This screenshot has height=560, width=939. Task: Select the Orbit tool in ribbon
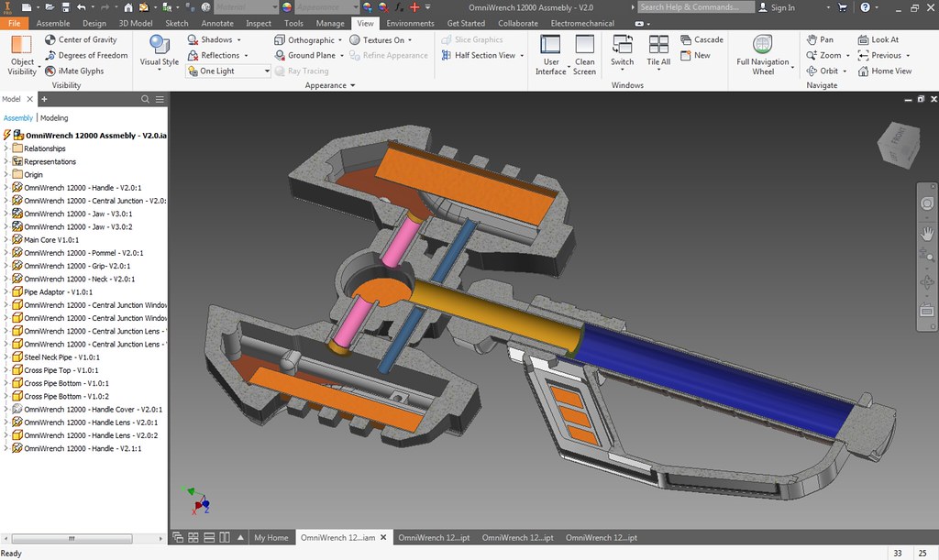tap(823, 71)
